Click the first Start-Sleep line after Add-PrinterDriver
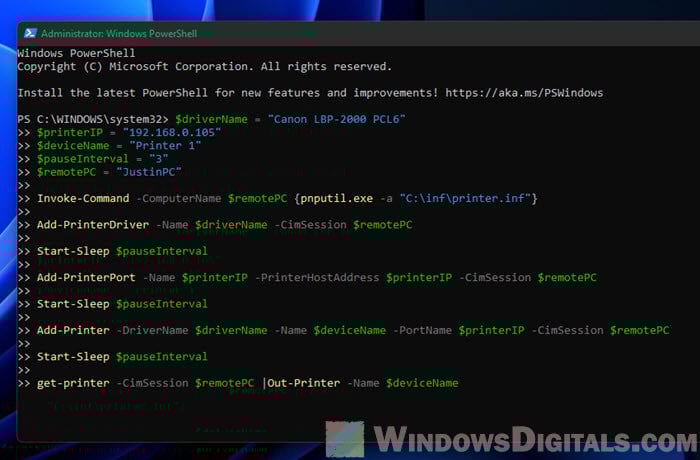This screenshot has width=700, height=460. coord(122,251)
